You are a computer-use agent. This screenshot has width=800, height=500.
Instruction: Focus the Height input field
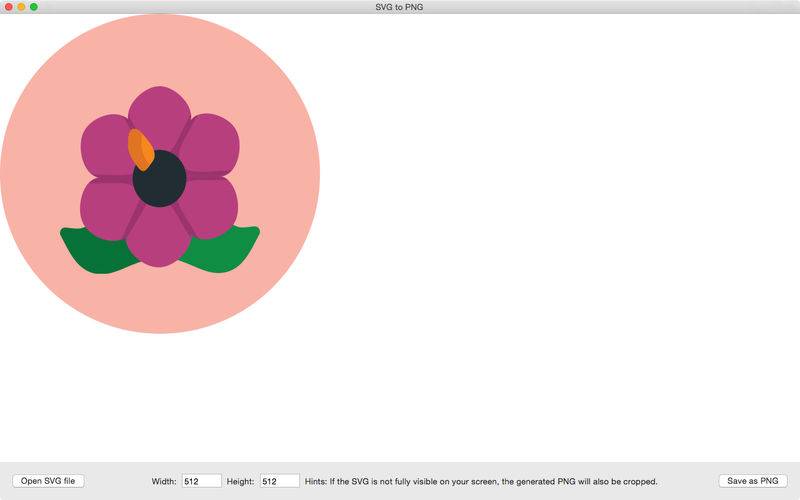coord(280,481)
